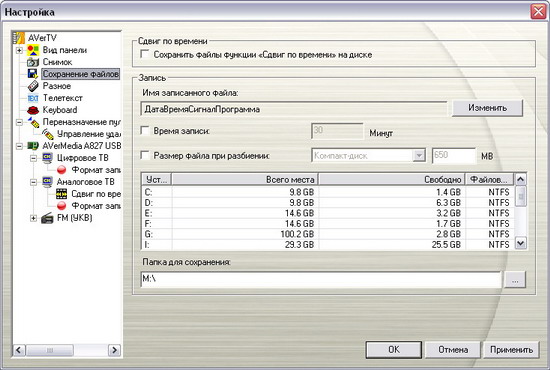Select drive D: row in the list

pyautogui.click(x=328, y=203)
